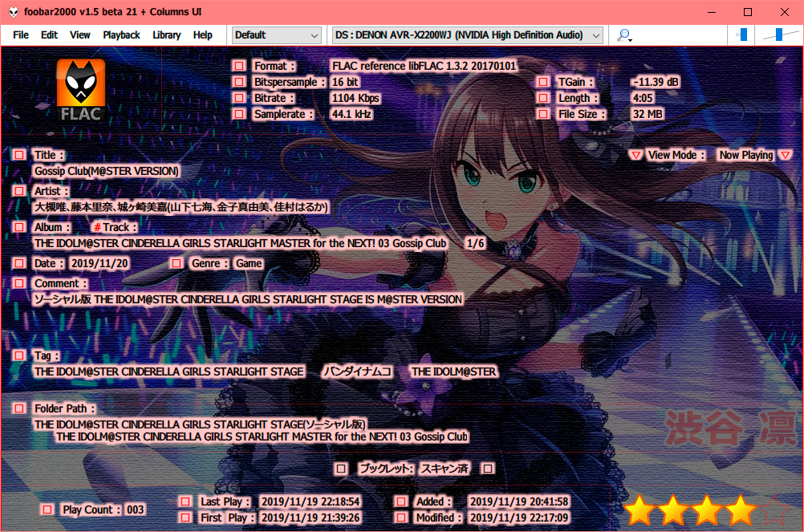Click the square marker beside First Play

click(185, 518)
